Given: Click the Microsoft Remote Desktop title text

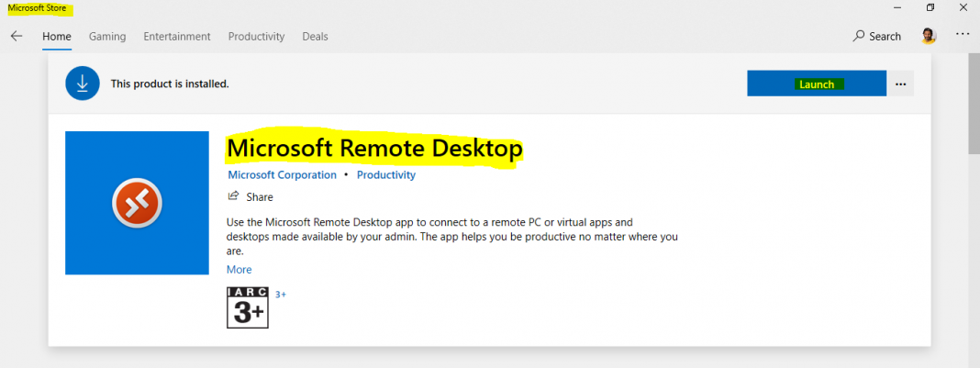Looking at the screenshot, I should 374,149.
